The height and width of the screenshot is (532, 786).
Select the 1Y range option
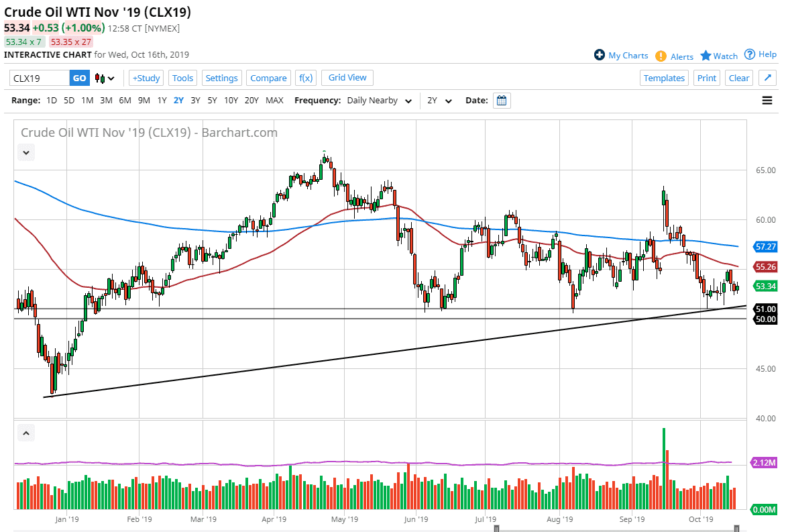tap(162, 100)
